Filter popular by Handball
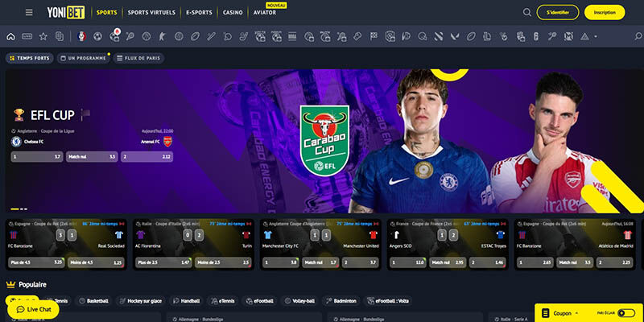Viewport: 644px width, 322px height. point(186,301)
